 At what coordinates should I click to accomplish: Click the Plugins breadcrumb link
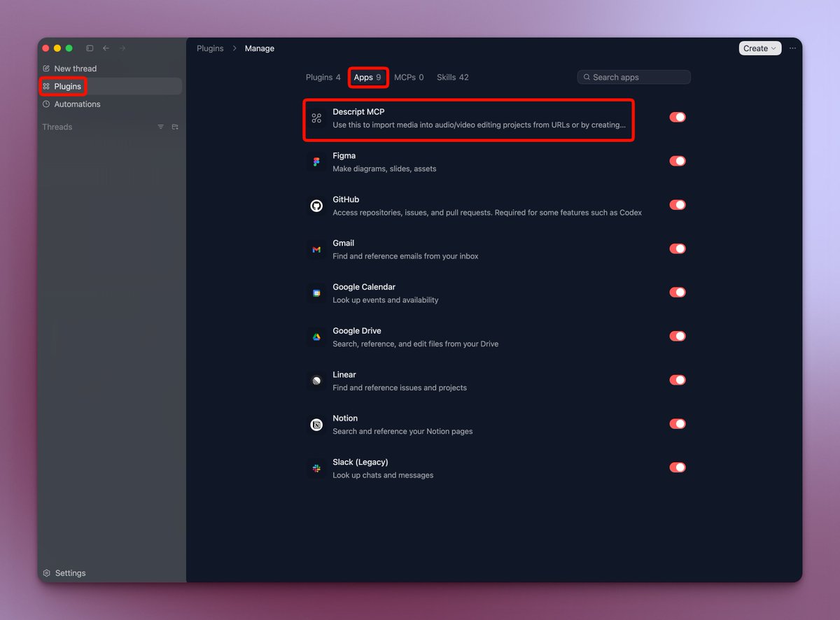pos(210,48)
